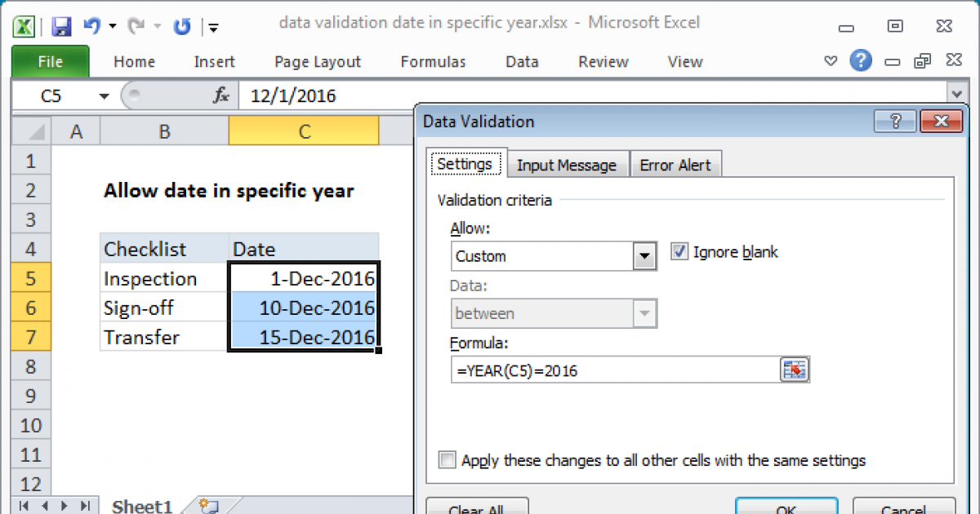The width and height of the screenshot is (980, 514).
Task: Minimize the ribbon
Action: 830,61
